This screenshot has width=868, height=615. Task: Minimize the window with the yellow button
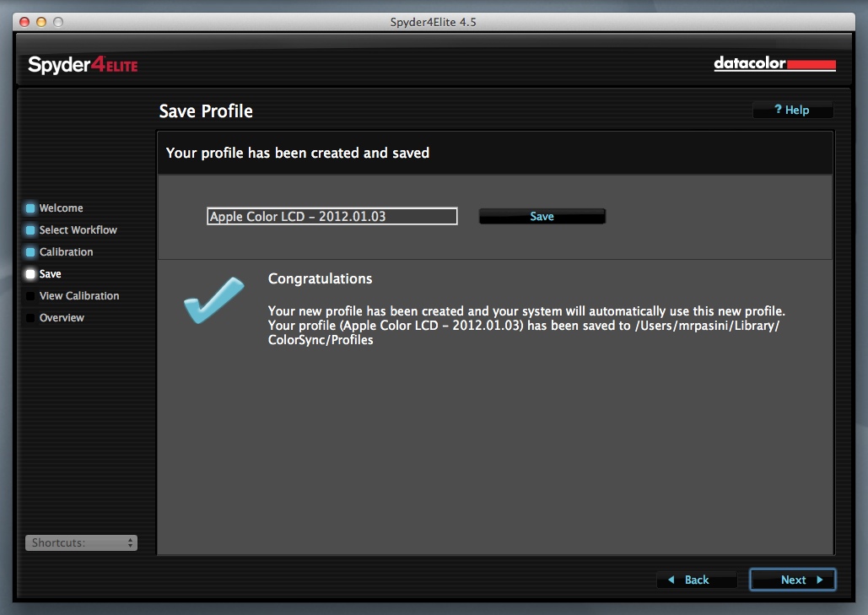(40, 22)
